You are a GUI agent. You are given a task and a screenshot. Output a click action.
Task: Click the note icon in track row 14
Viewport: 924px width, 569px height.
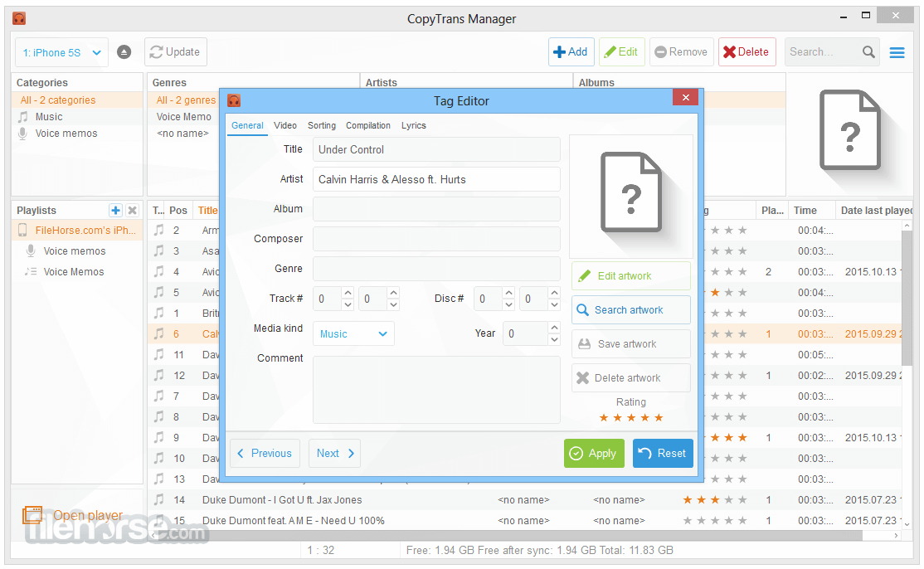158,499
